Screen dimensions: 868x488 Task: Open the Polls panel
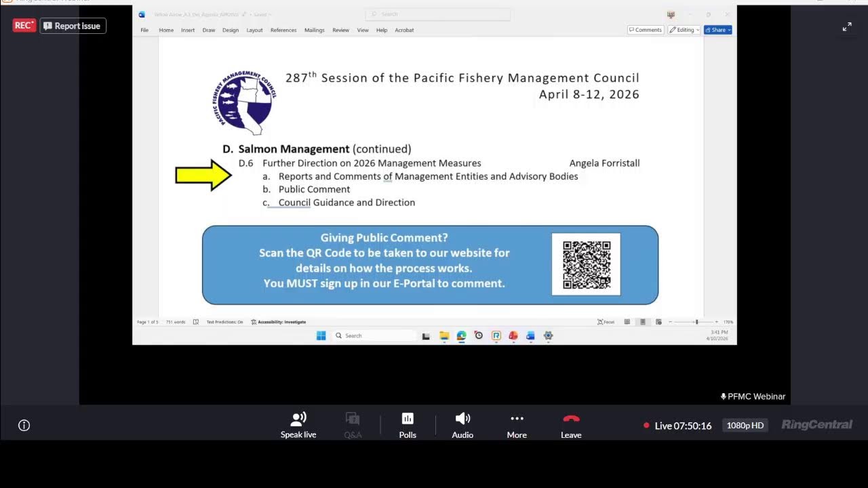(x=408, y=425)
